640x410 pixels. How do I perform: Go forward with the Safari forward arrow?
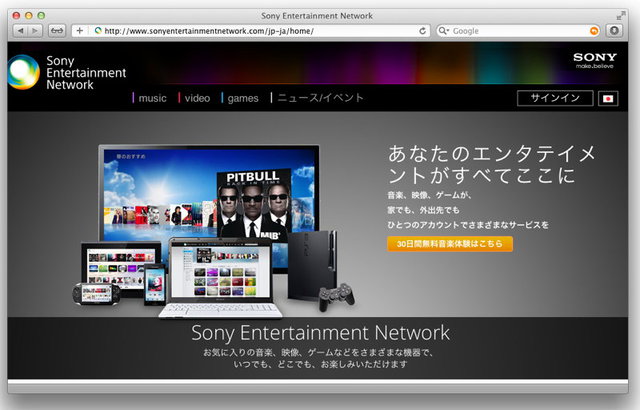coord(35,31)
